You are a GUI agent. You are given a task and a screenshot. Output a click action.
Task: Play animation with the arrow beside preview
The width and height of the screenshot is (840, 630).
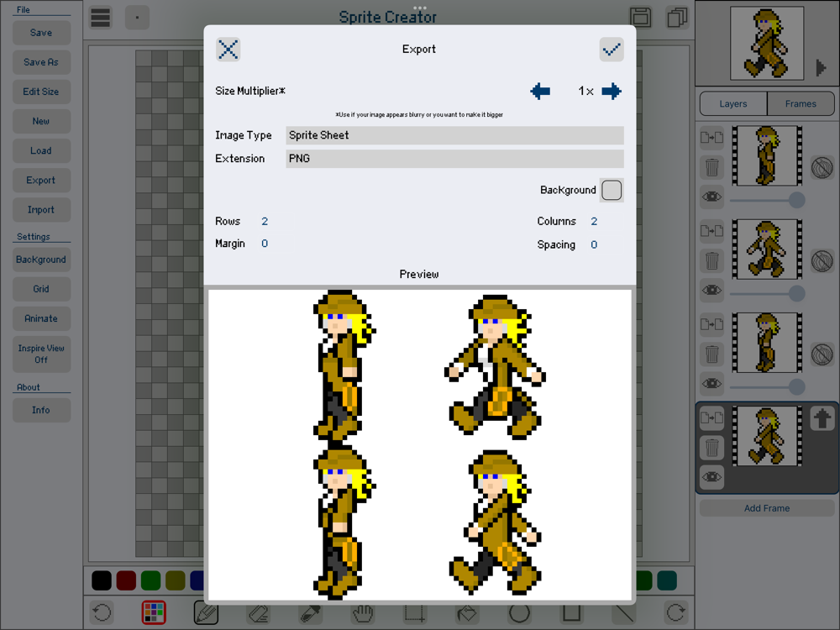(821, 68)
